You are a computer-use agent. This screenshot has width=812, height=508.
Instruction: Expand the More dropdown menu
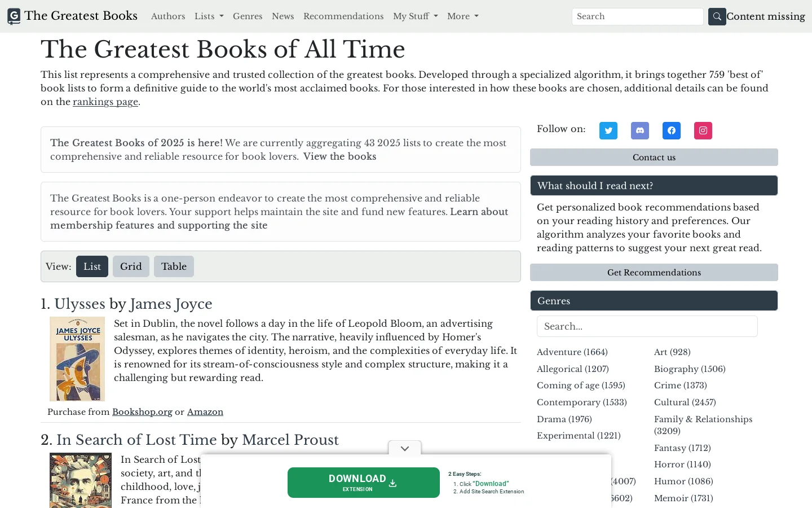pyautogui.click(x=463, y=16)
